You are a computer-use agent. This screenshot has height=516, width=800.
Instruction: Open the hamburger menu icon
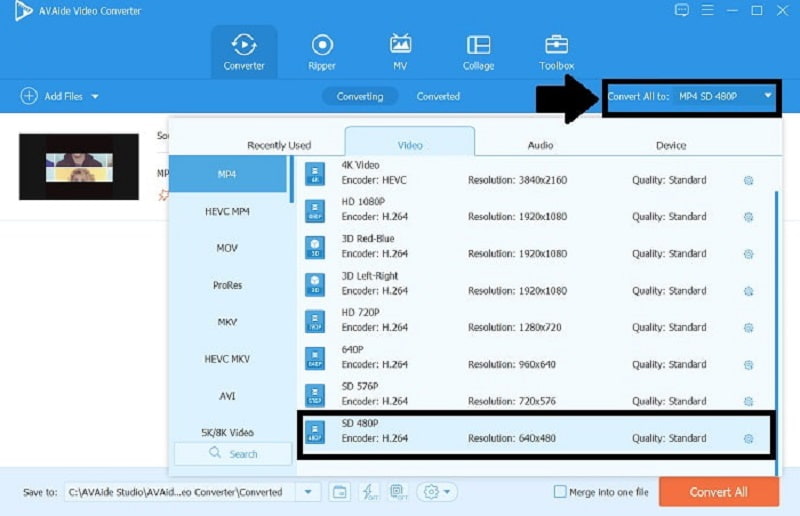coord(707,10)
